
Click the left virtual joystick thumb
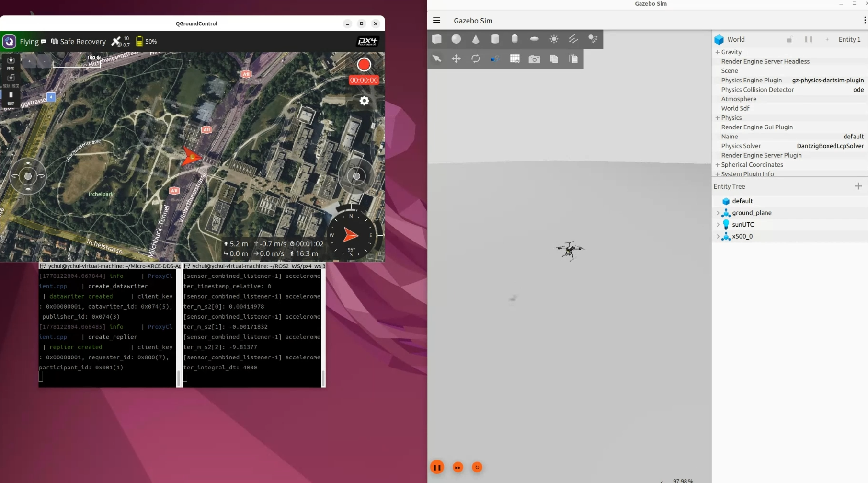tap(28, 176)
